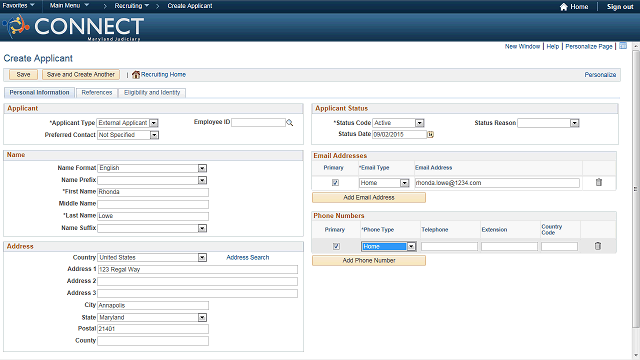Open the Preferred Contact dropdown
Screen dimensions: 640x360
[x=154, y=135]
